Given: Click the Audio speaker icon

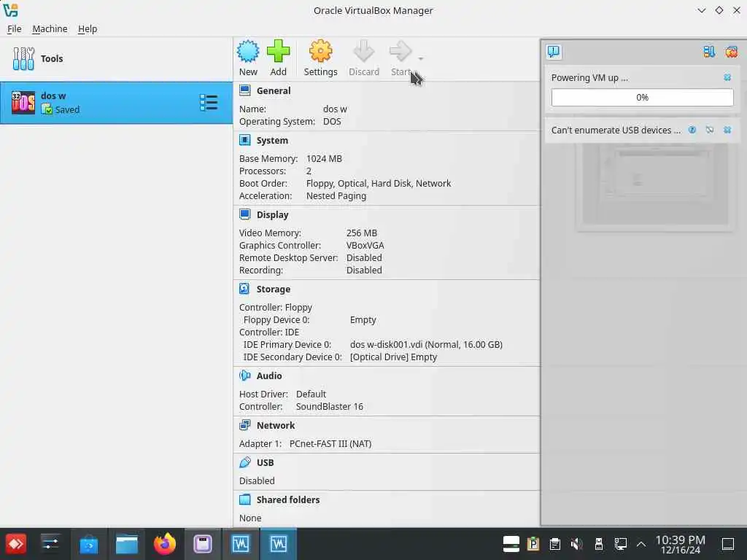Looking at the screenshot, I should (x=245, y=376).
